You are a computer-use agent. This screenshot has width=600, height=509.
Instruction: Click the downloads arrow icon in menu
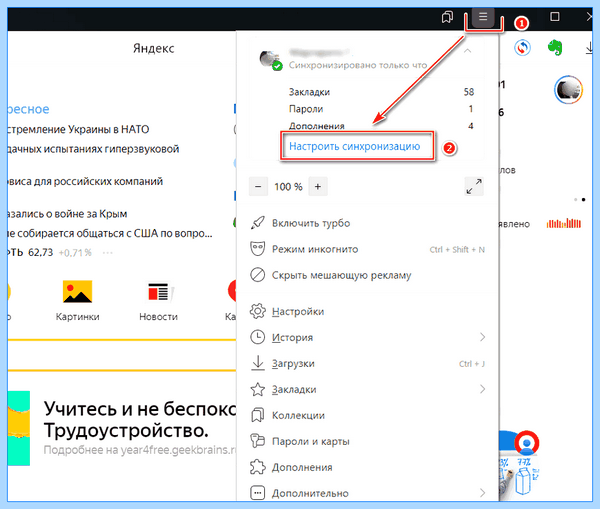258,363
